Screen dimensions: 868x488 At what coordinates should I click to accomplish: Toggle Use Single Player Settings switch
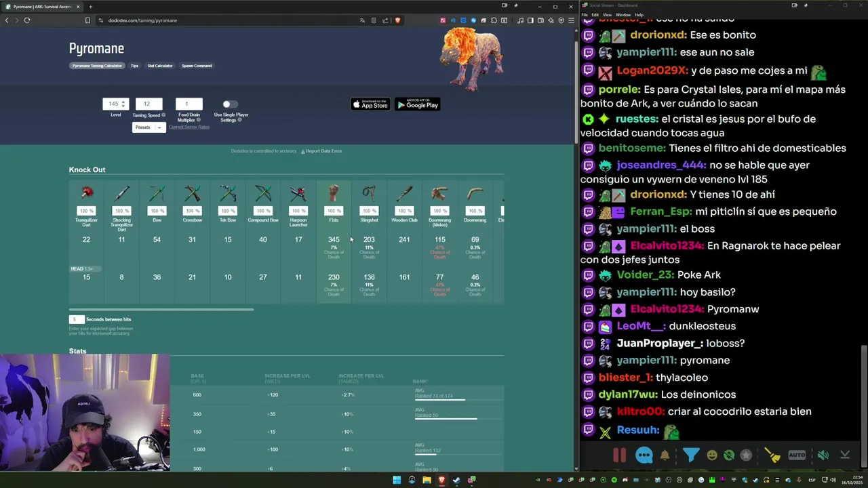click(x=230, y=104)
